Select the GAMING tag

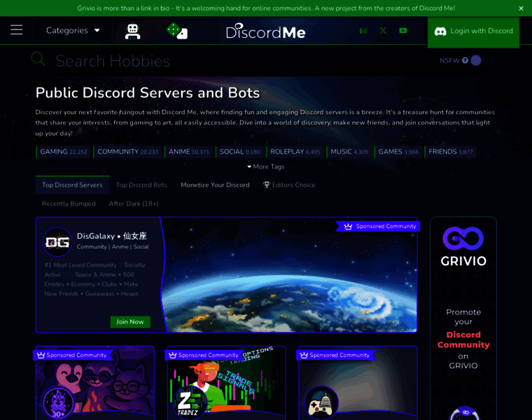pos(64,152)
